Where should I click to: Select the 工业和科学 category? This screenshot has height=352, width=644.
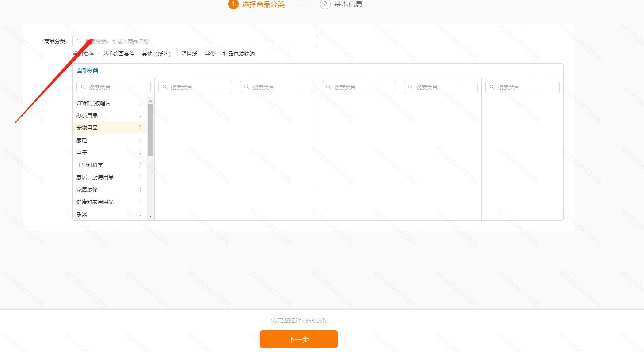click(110, 165)
